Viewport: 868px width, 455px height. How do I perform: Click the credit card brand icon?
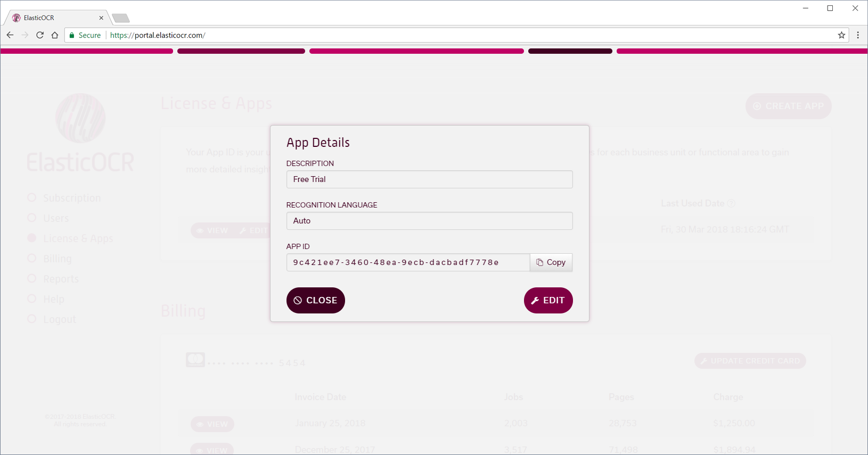tap(195, 360)
